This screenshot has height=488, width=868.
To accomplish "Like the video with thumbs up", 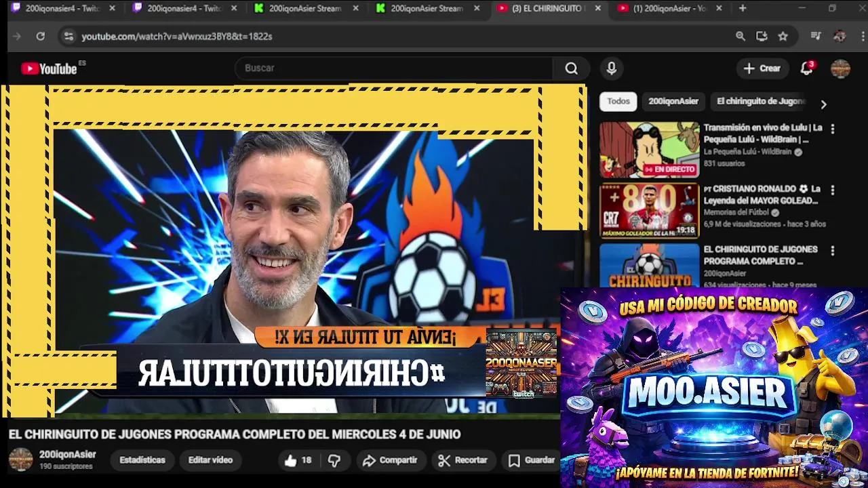I will (x=298, y=460).
